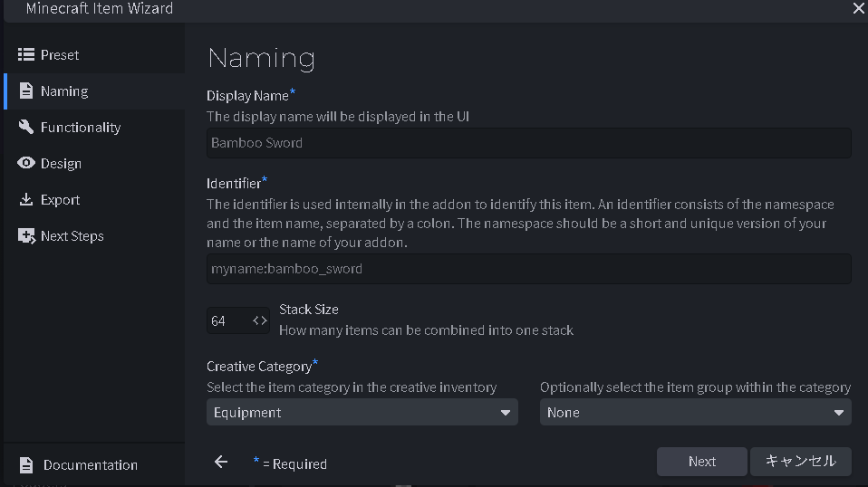Click the Documentation file icon
The height and width of the screenshot is (487, 868).
tap(26, 465)
